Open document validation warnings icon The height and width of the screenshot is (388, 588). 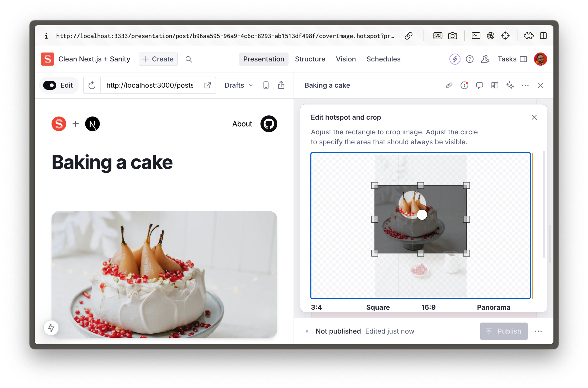[x=464, y=85]
